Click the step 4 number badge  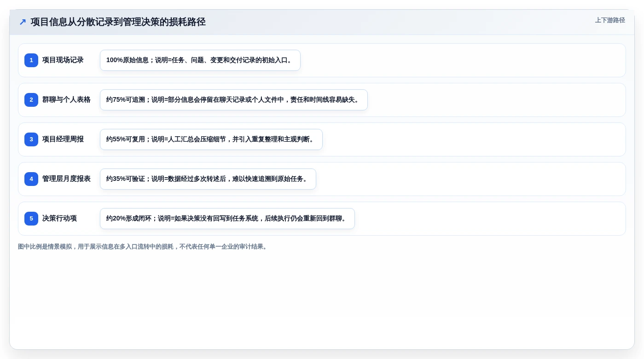coord(31,179)
